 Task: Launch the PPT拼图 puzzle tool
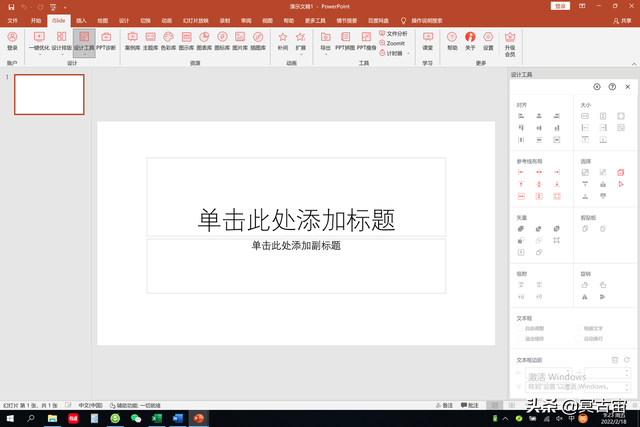[x=343, y=40]
